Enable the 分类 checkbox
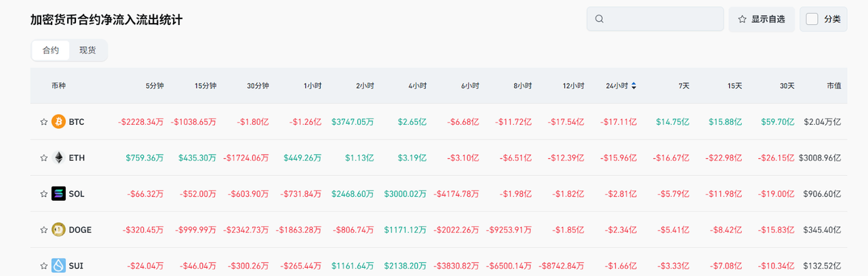868x276 pixels. [x=812, y=19]
